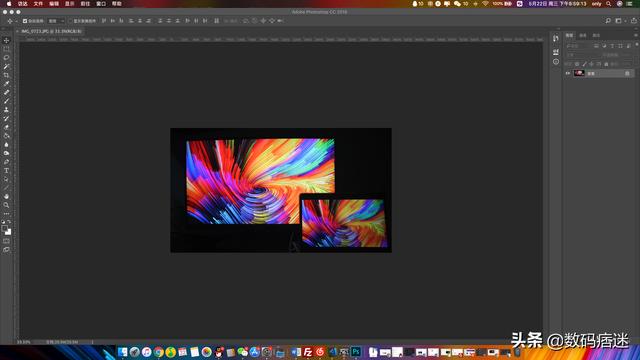The width and height of the screenshot is (640, 360).
Task: Toggle lock position of layer
Action: pyautogui.click(x=591, y=64)
